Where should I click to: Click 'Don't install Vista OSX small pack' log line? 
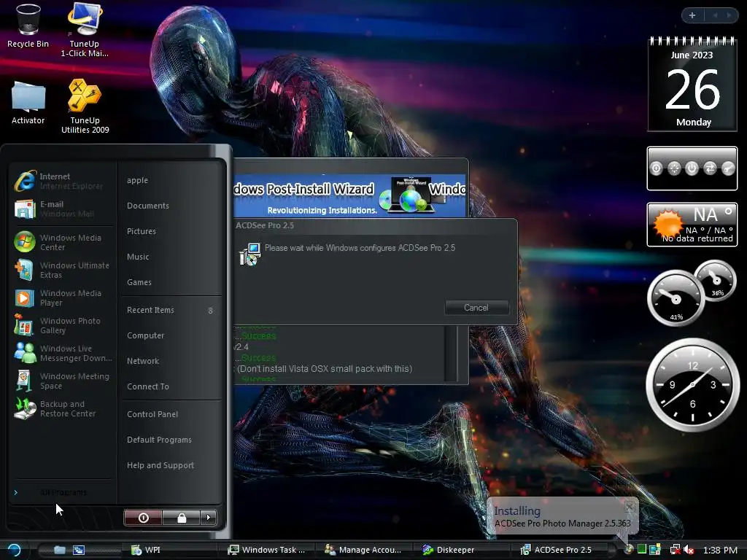pyautogui.click(x=325, y=368)
